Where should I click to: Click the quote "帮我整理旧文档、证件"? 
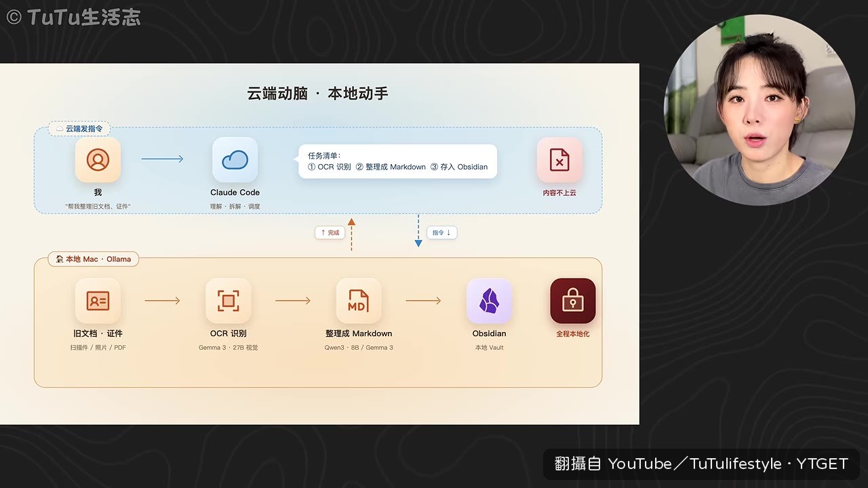(98, 206)
